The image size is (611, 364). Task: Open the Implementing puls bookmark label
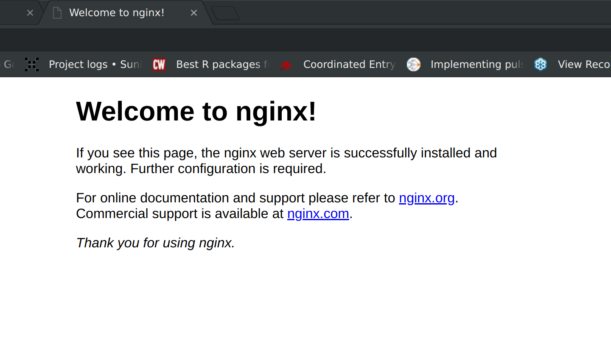pyautogui.click(x=476, y=64)
